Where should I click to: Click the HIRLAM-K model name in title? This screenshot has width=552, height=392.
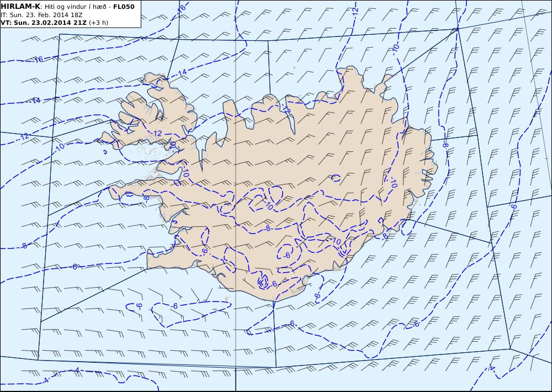click(x=20, y=7)
